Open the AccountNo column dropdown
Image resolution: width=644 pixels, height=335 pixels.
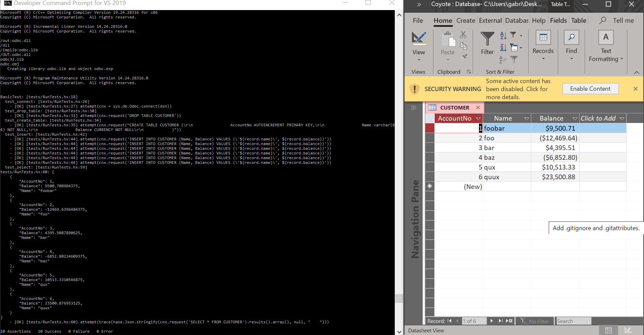[x=478, y=119]
